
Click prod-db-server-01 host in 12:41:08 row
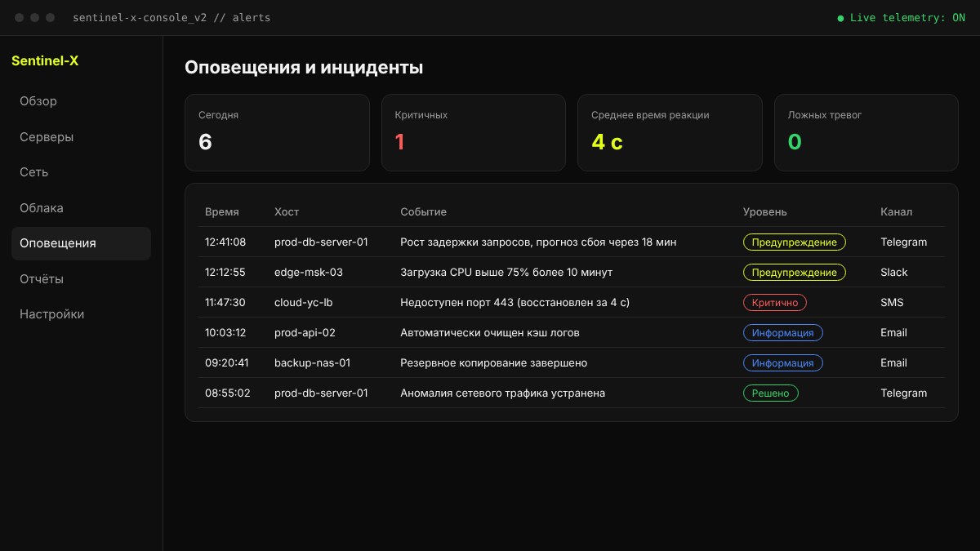(x=321, y=242)
